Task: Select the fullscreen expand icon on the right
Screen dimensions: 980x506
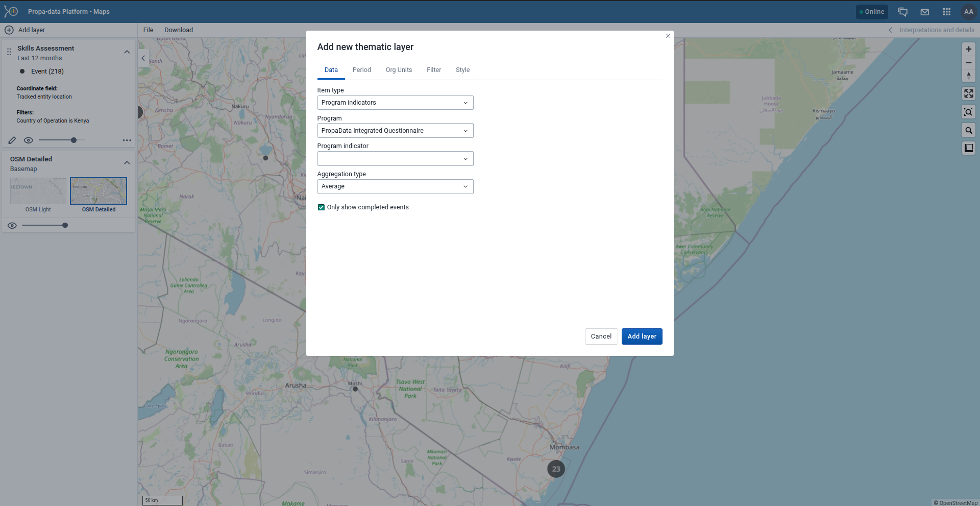Action: 968,93
